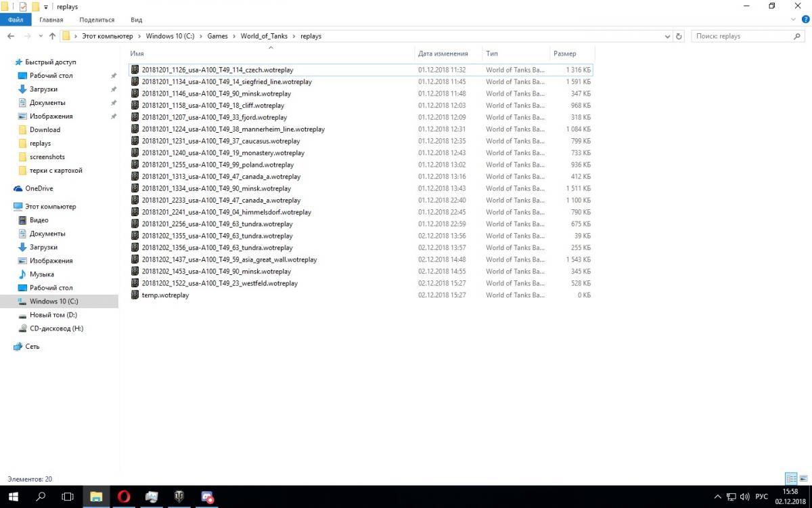Open Opera browser from taskbar
The image size is (812, 508).
(x=124, y=496)
